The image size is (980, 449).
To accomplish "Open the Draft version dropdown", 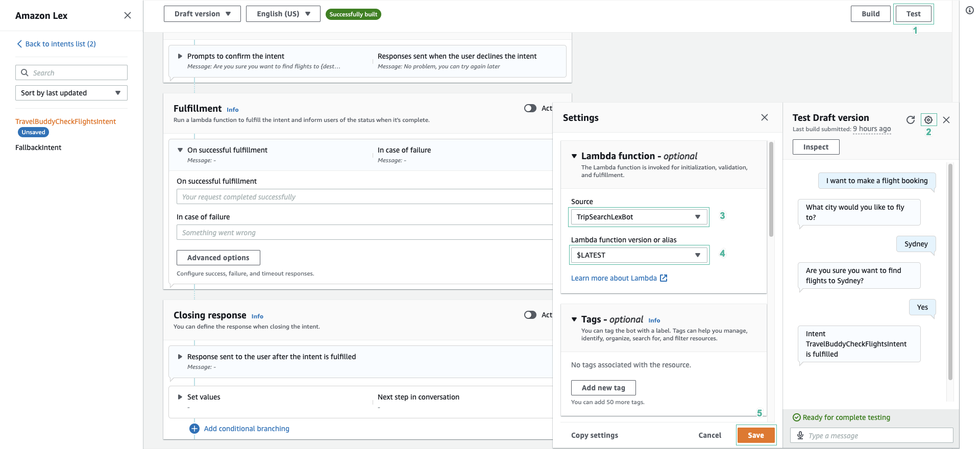I will [203, 14].
